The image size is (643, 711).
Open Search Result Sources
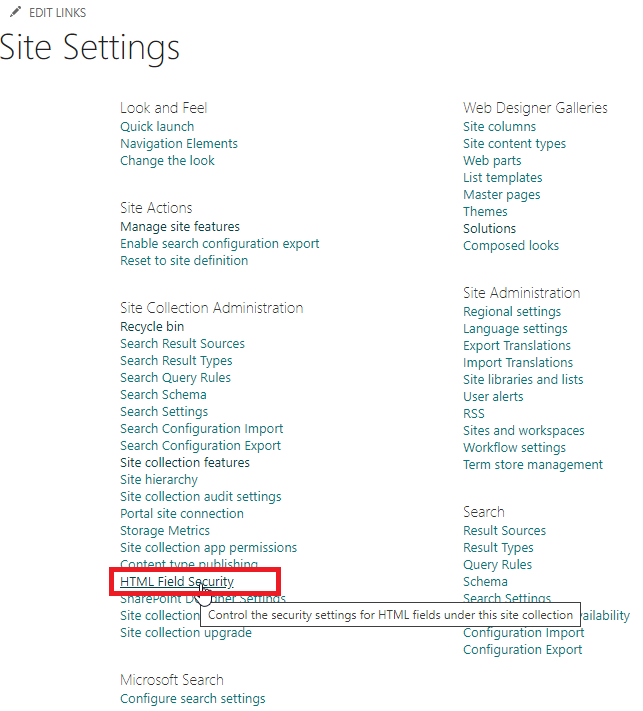coord(182,344)
